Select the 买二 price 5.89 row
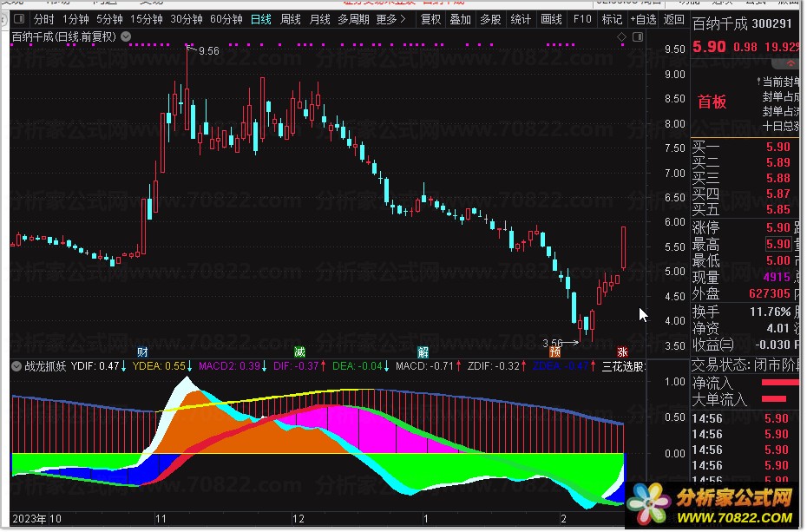This screenshot has height=532, width=807. point(745,162)
